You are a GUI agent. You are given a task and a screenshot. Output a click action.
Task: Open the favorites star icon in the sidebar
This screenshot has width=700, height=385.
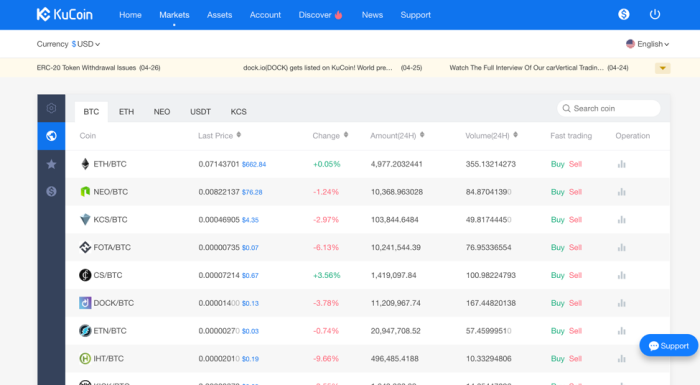click(51, 164)
